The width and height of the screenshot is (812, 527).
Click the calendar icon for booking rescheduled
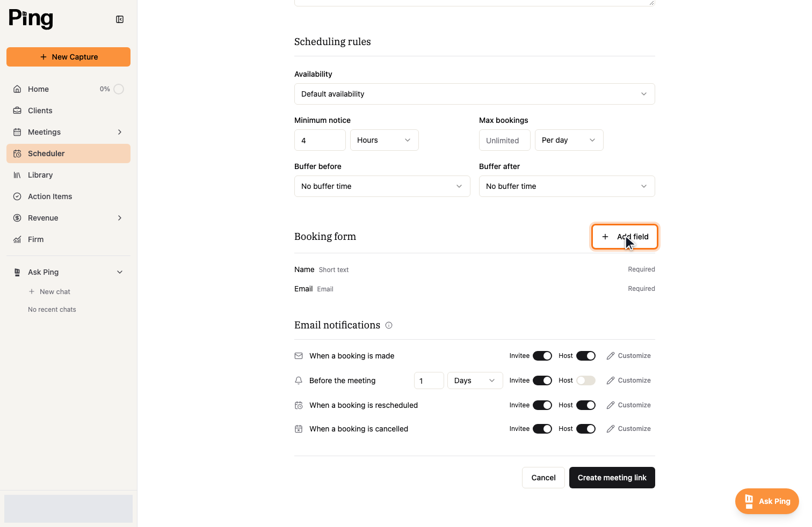(299, 405)
